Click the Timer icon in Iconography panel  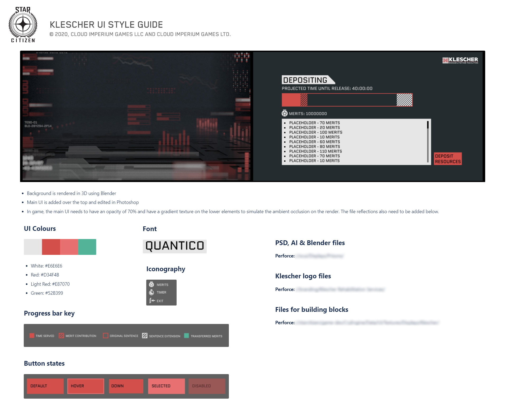click(x=152, y=292)
